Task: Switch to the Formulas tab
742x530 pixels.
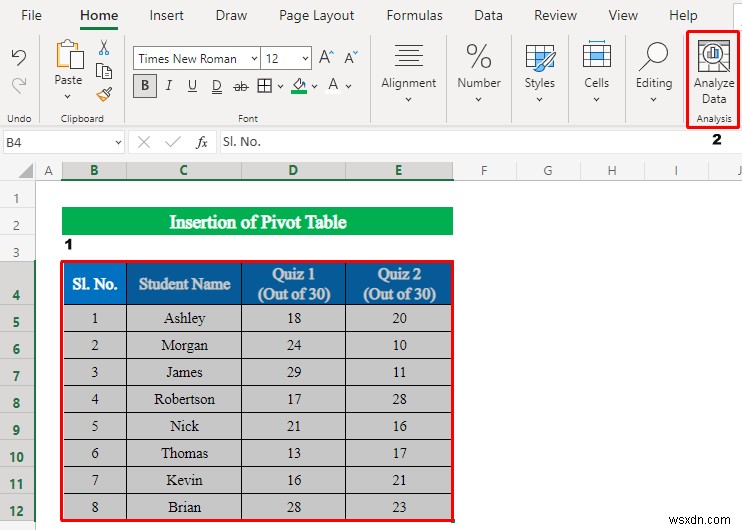Action: click(x=414, y=15)
